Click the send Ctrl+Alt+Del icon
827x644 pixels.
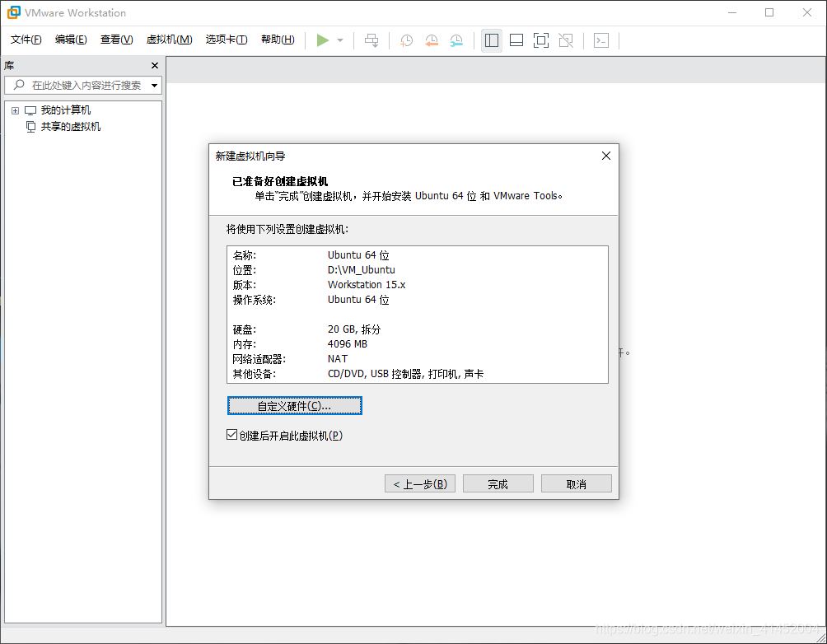371,40
